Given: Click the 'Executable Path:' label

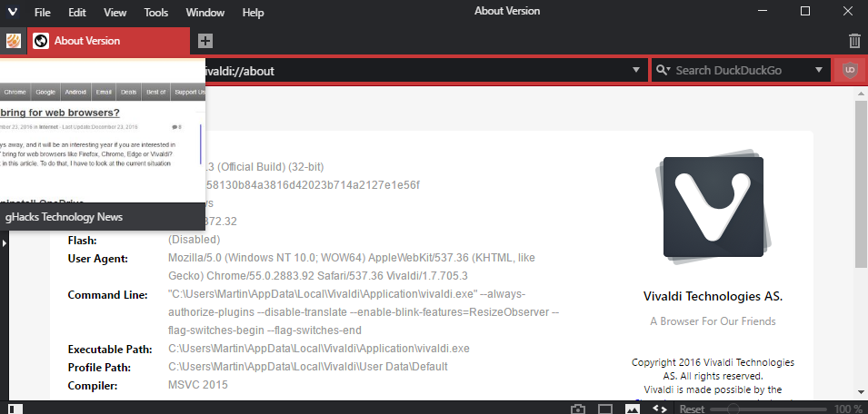Looking at the screenshot, I should click(110, 350).
